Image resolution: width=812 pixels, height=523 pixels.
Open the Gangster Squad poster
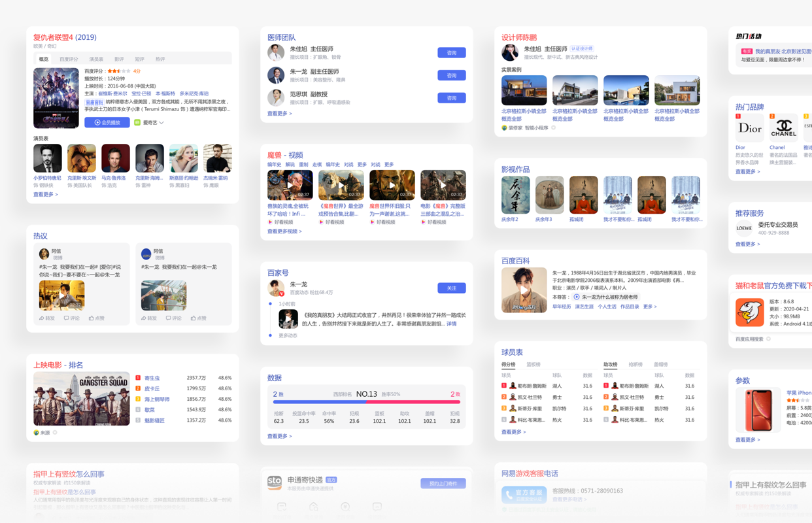pos(82,399)
